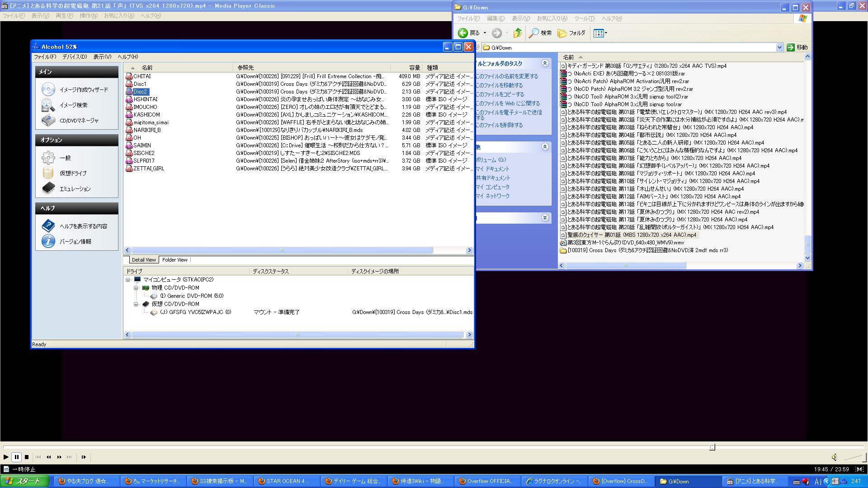Sort image list by Size (容量) column

[x=406, y=67]
